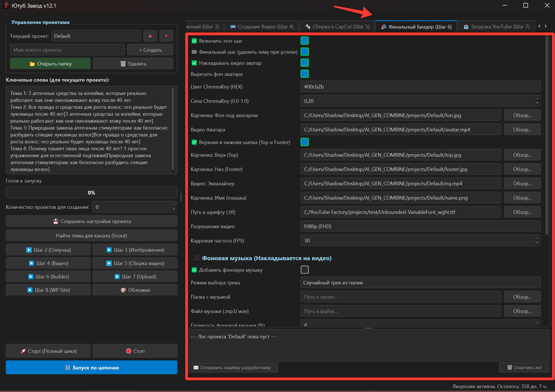
Task: Decrease Количество проектов для создания stepper
Action: click(x=173, y=209)
